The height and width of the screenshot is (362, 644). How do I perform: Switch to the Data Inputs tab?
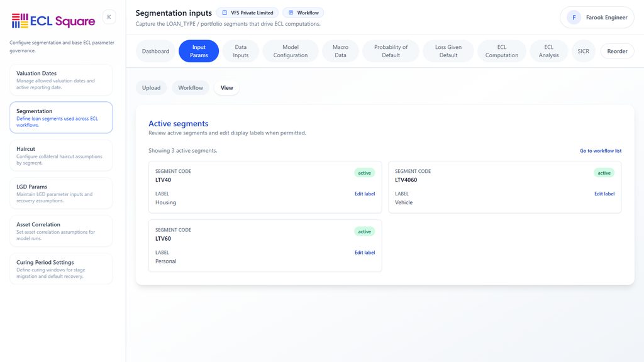241,52
